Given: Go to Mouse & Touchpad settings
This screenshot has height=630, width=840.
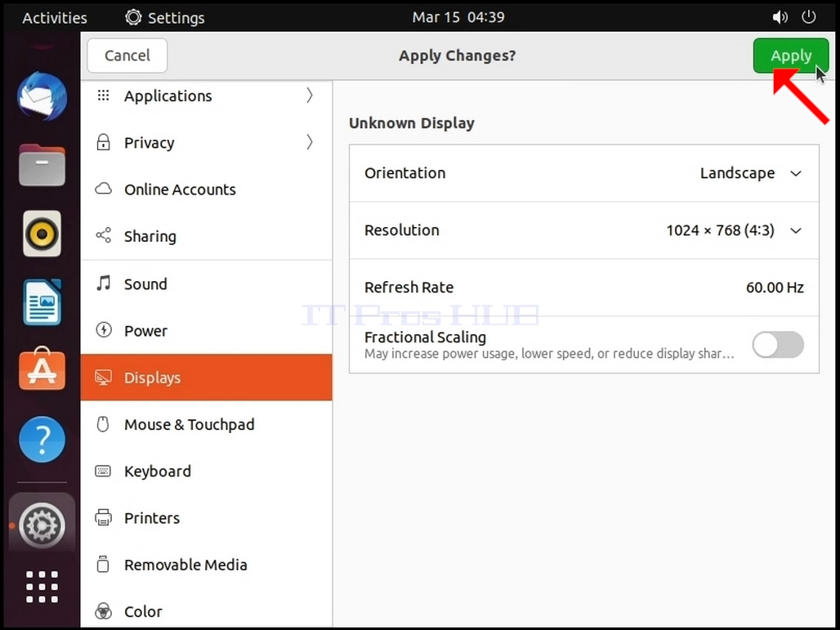Looking at the screenshot, I should pos(206,424).
